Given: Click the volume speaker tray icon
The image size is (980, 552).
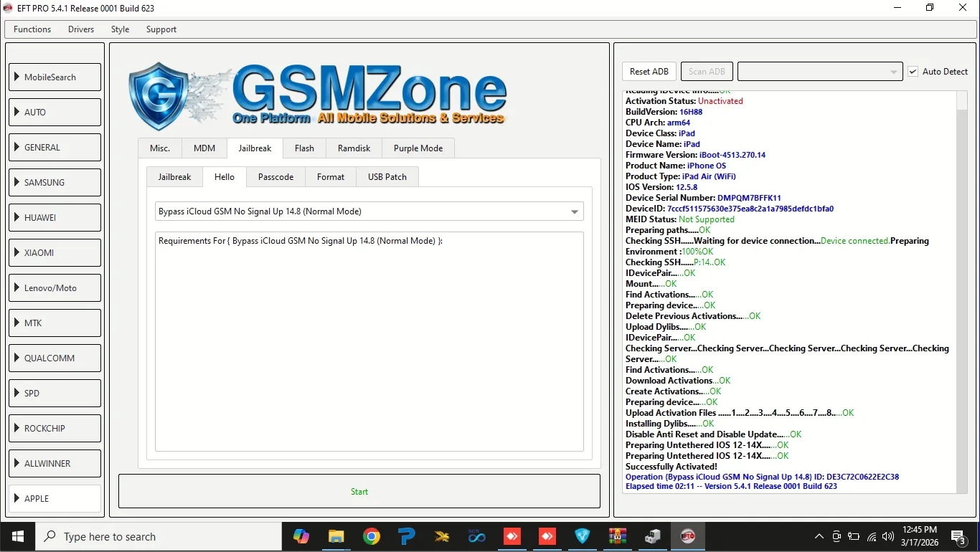Looking at the screenshot, I should click(888, 536).
